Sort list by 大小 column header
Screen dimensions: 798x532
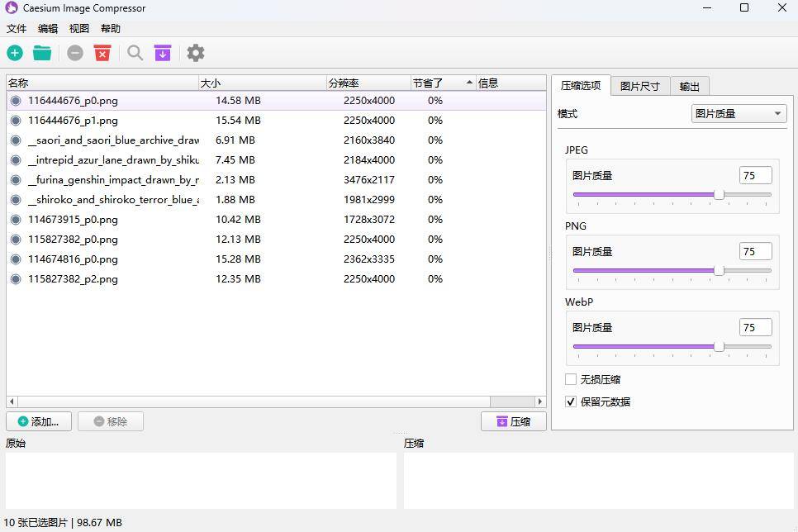pyautogui.click(x=263, y=83)
